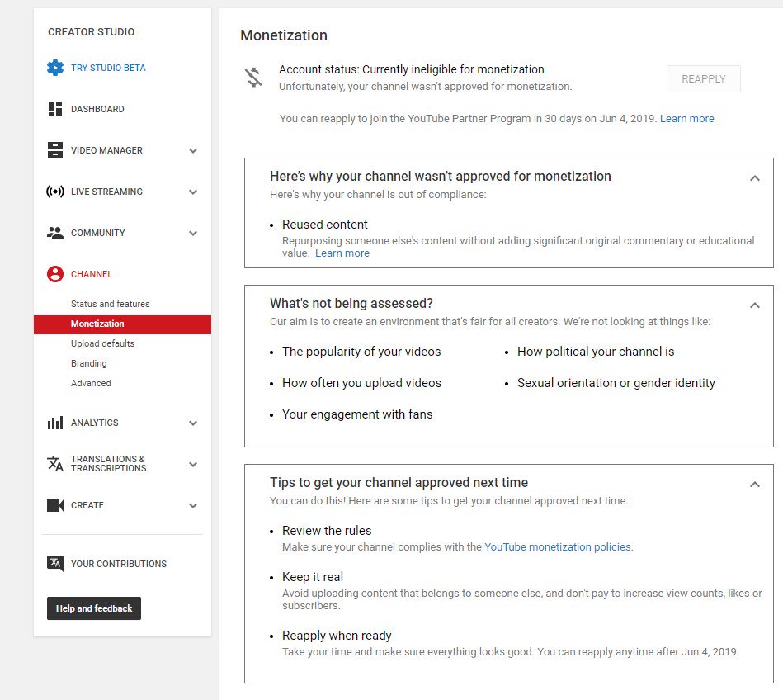Screen dimensions: 783x700
Task: Click 'How often you upload videos' text
Action: point(361,383)
